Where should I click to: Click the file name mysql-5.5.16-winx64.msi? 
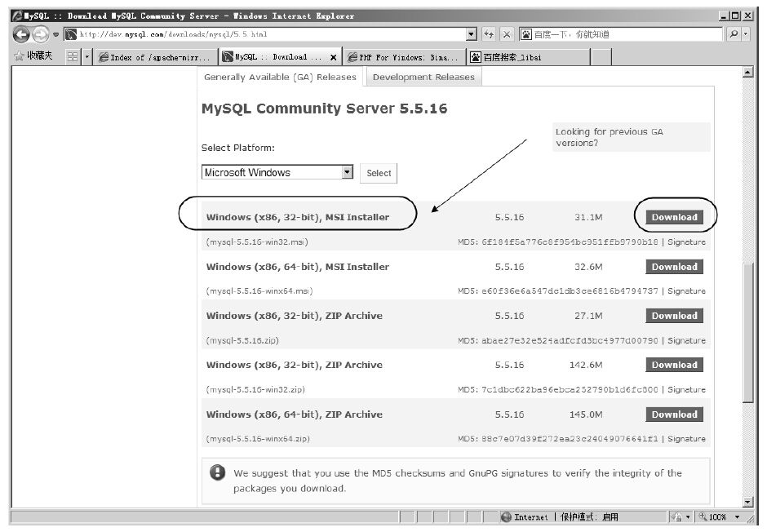[259, 291]
